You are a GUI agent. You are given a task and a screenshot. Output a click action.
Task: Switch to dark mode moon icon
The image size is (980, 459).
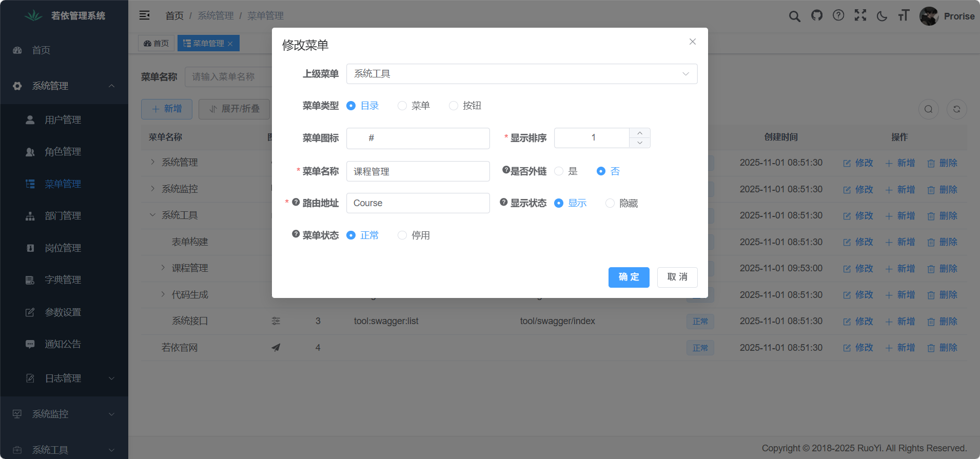(x=882, y=16)
